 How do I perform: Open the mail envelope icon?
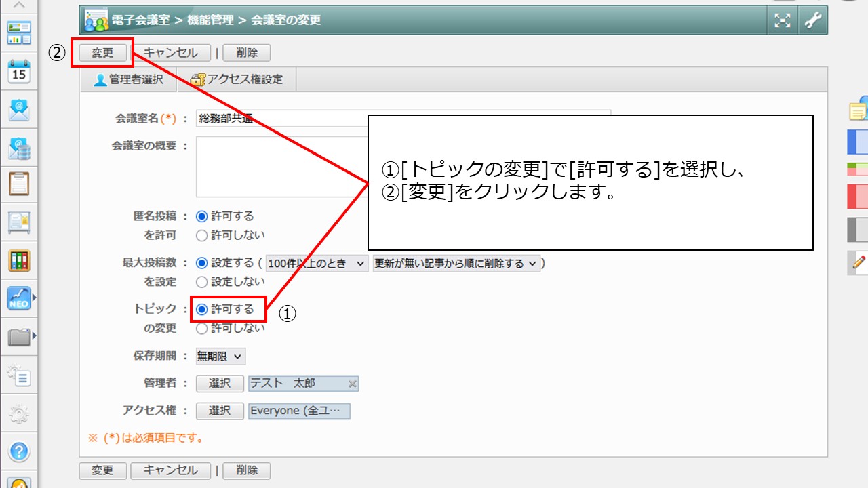click(x=19, y=109)
